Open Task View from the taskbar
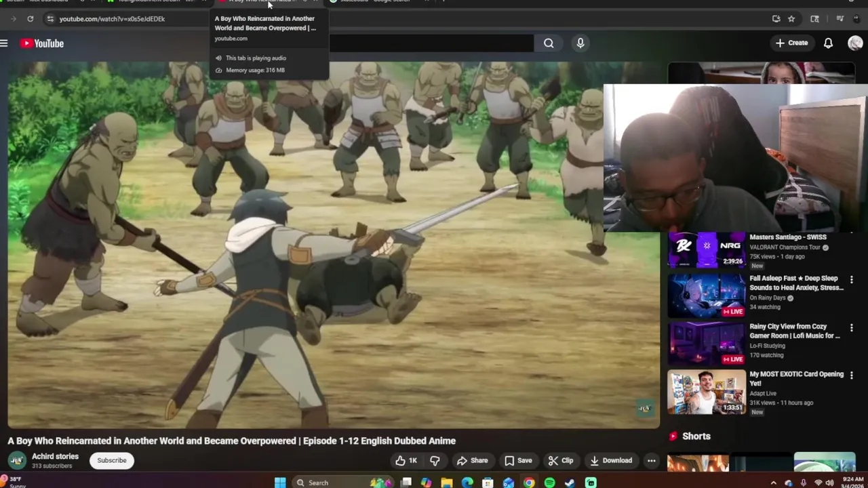Viewport: 868px width, 488px height. click(x=406, y=483)
